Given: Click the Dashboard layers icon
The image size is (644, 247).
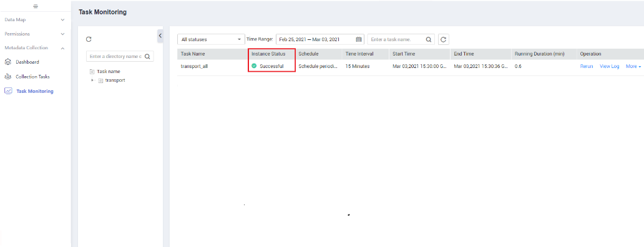Looking at the screenshot, I should (x=8, y=62).
